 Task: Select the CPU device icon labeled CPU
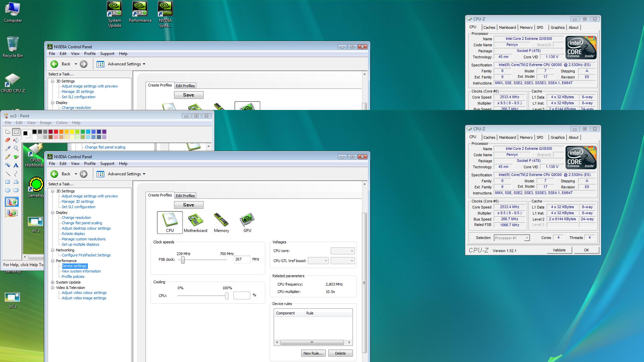click(x=170, y=223)
